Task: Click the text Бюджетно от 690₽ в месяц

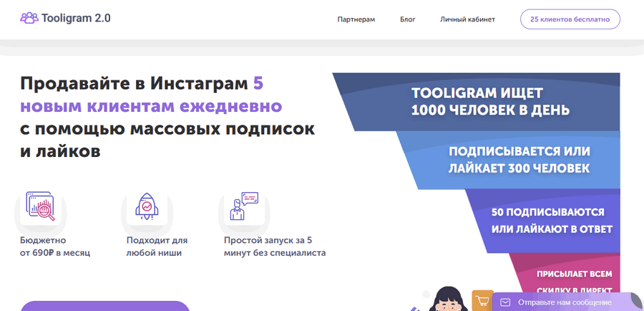Action: pos(55,247)
